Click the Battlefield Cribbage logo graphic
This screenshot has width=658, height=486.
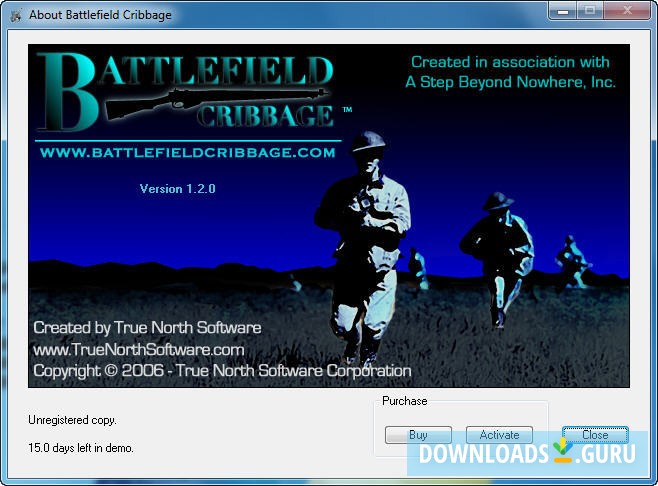pyautogui.click(x=187, y=91)
